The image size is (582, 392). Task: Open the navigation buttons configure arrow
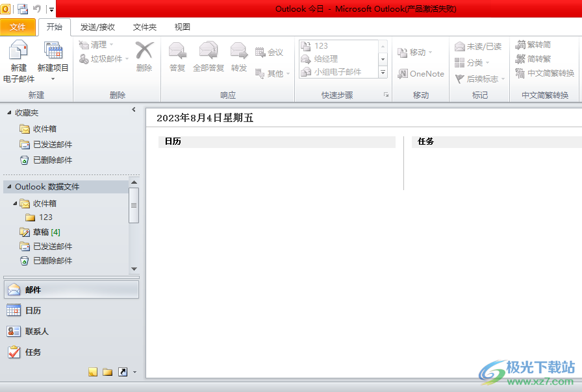(x=134, y=372)
